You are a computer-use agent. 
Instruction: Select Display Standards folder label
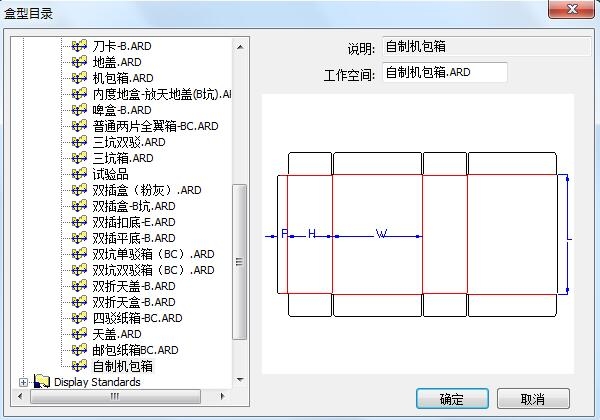[97, 382]
